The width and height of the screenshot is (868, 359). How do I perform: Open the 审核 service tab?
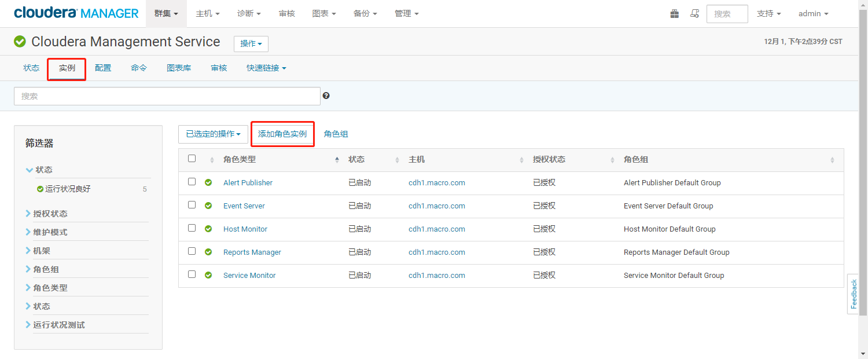219,68
